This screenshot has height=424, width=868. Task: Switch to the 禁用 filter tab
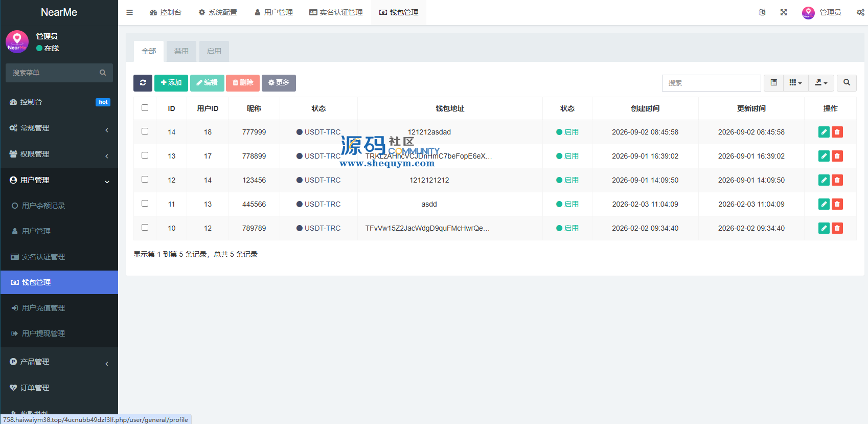pyautogui.click(x=181, y=51)
